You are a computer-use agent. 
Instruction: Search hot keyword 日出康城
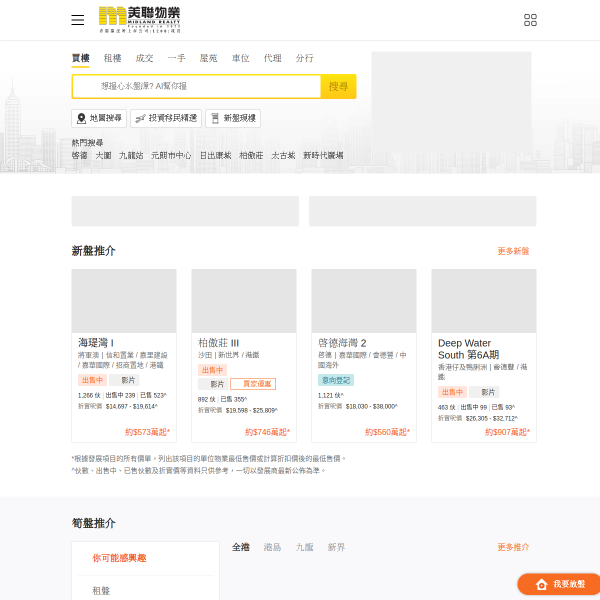click(216, 155)
